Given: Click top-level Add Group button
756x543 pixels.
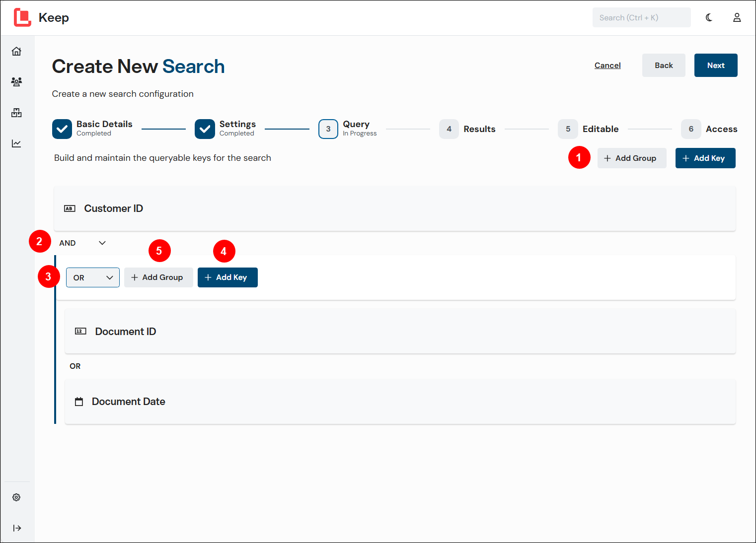Looking at the screenshot, I should pos(632,158).
